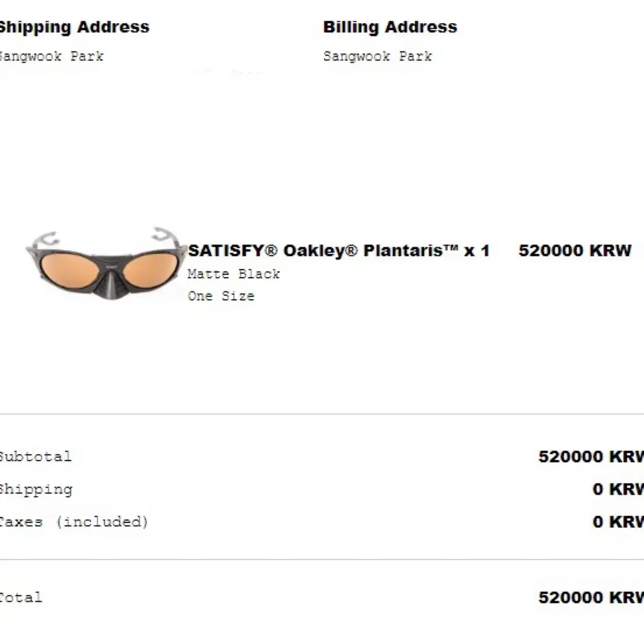The image size is (644, 644).
Task: Click the orange left lens of sunglasses
Action: coord(69,271)
